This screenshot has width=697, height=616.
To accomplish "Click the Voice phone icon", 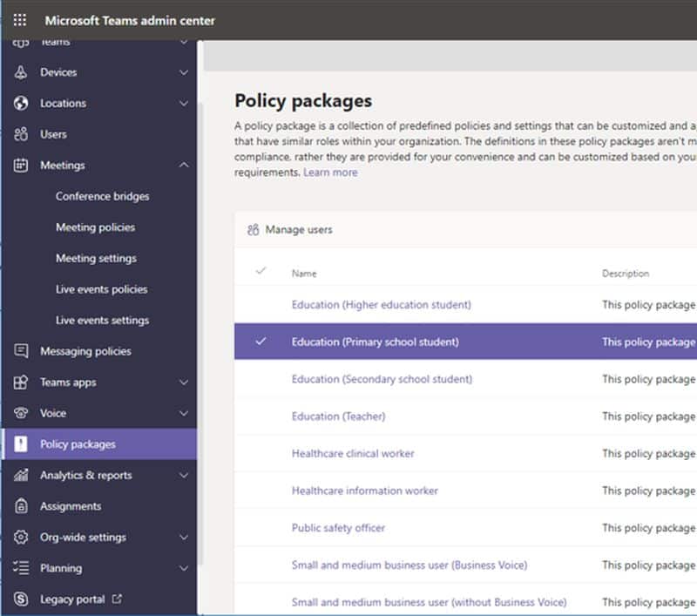I will (20, 413).
